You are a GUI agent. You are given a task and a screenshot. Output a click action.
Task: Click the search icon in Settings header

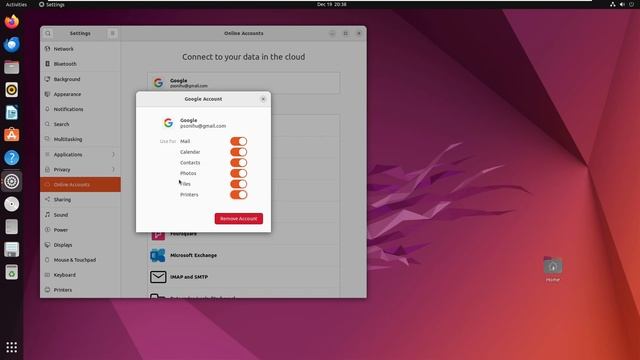[x=48, y=33]
